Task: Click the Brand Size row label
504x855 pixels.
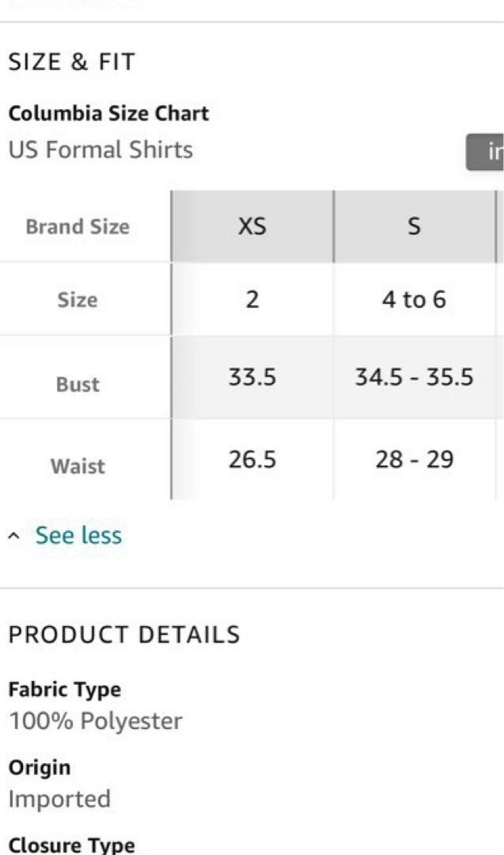Action: [x=78, y=226]
